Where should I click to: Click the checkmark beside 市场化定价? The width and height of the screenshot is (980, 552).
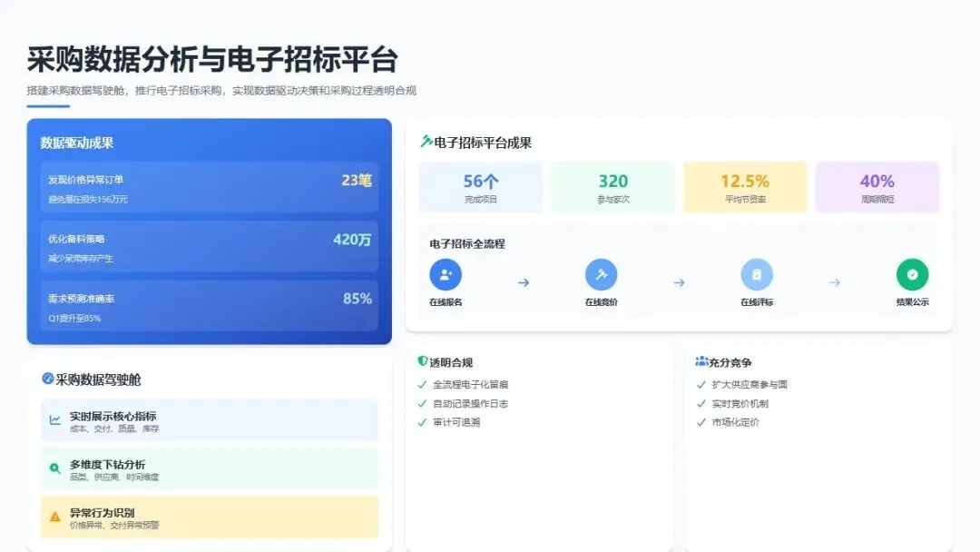[701, 422]
